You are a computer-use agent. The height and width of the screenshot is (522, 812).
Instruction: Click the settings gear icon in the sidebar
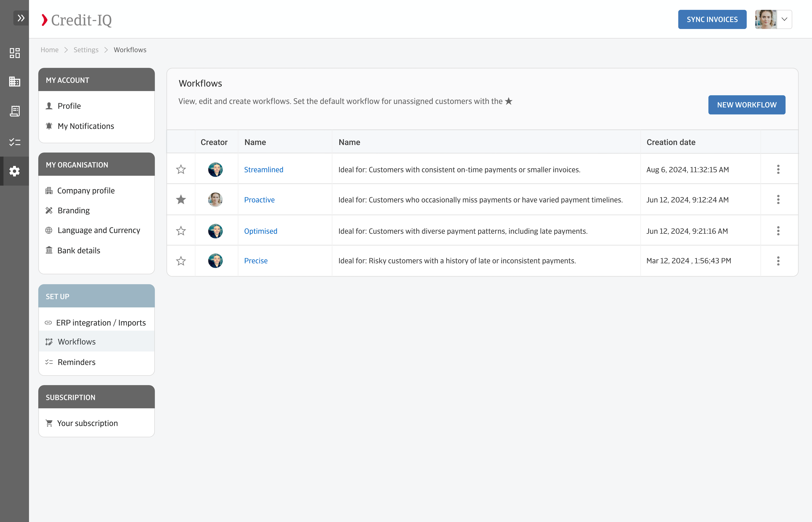(15, 171)
